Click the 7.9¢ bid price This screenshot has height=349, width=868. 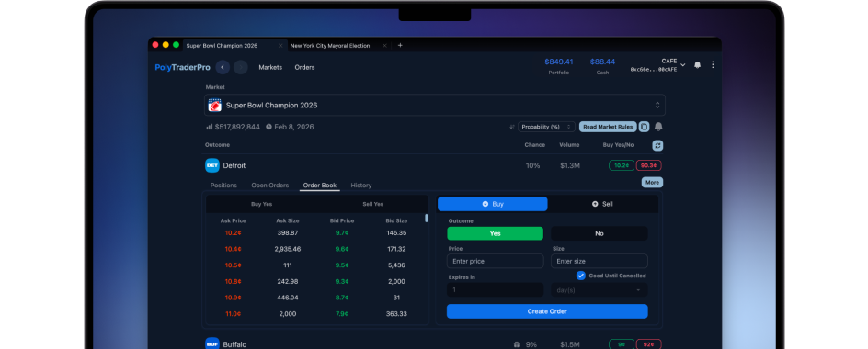(x=342, y=313)
